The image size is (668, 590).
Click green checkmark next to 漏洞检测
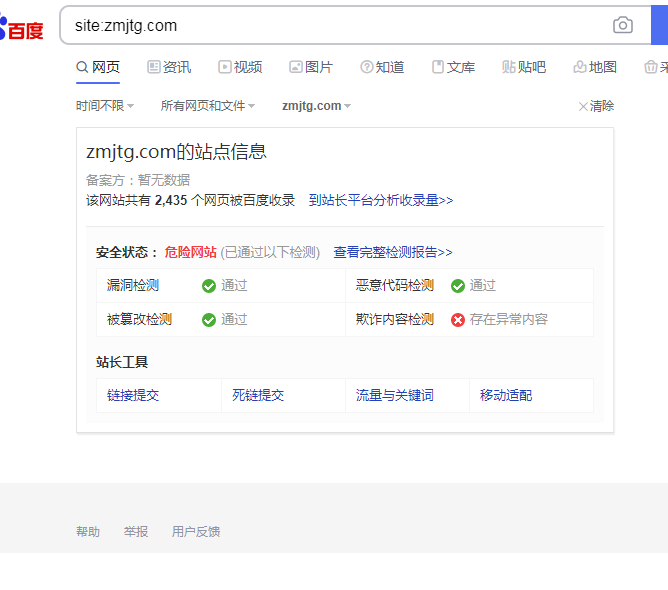coord(209,286)
